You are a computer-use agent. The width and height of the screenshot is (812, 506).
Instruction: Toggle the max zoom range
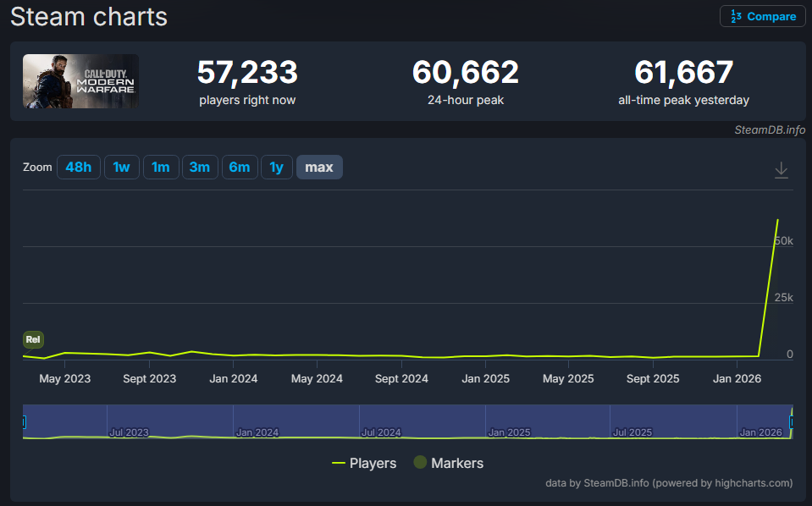click(319, 167)
